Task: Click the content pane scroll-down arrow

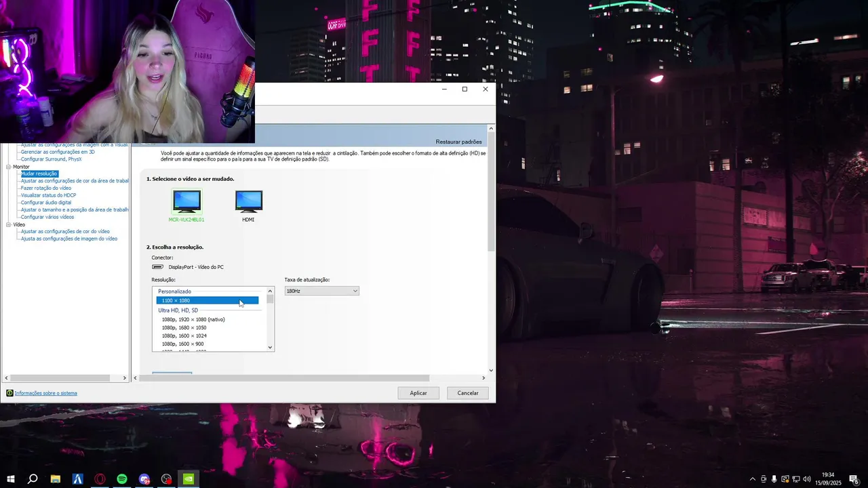Action: [492, 370]
